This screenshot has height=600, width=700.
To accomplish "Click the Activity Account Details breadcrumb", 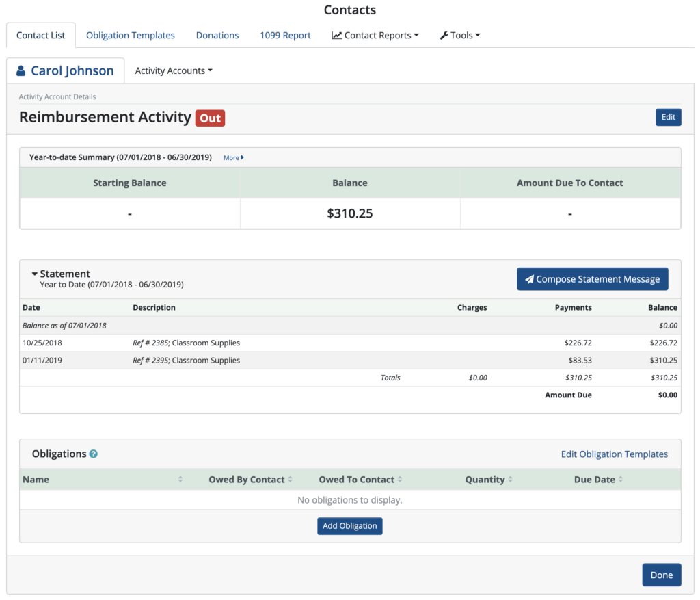I will [57, 97].
